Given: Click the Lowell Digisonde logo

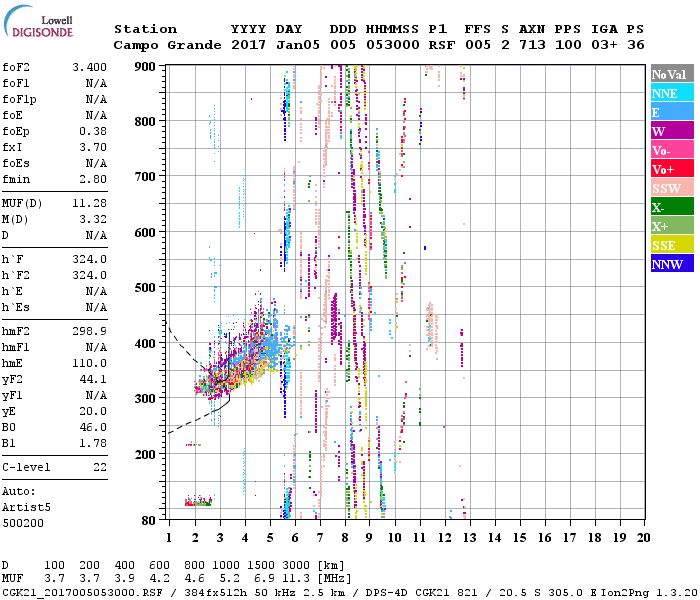Looking at the screenshot, I should coord(38,22).
